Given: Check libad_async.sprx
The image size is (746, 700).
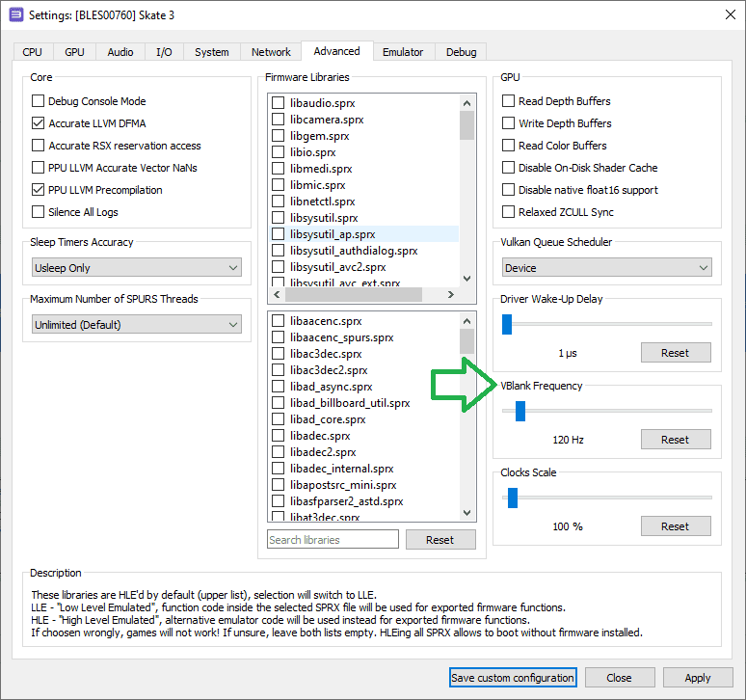Looking at the screenshot, I should click(x=278, y=387).
